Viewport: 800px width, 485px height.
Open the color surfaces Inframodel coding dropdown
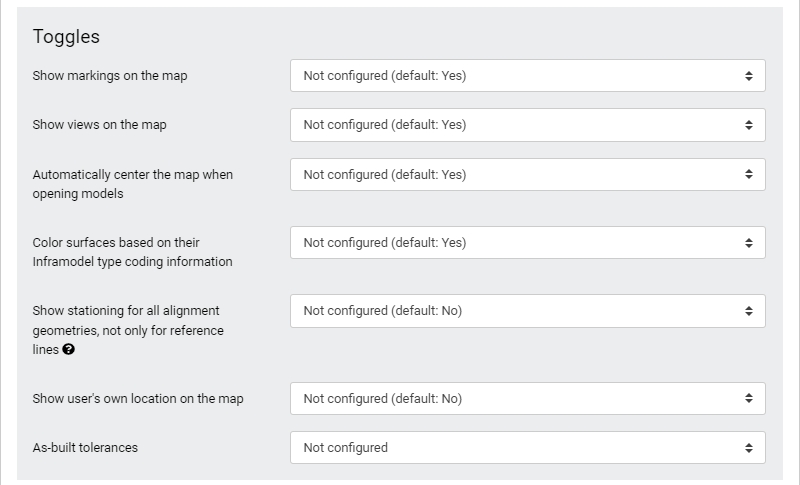coord(527,243)
